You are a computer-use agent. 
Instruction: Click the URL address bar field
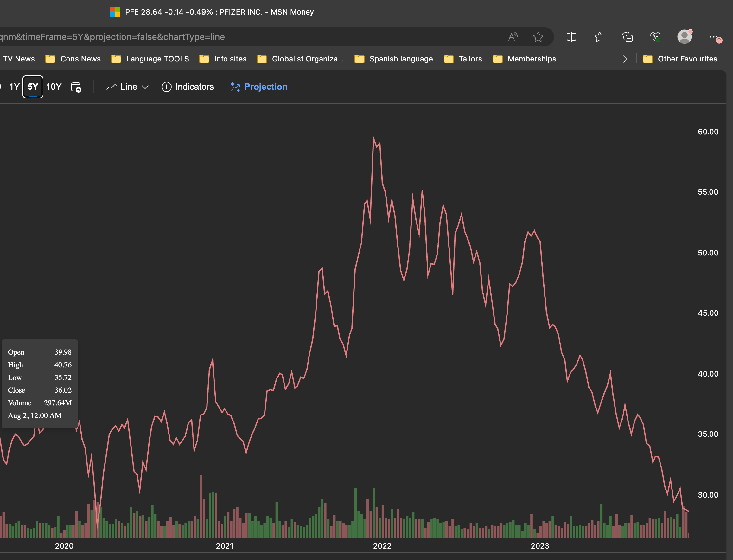point(233,37)
